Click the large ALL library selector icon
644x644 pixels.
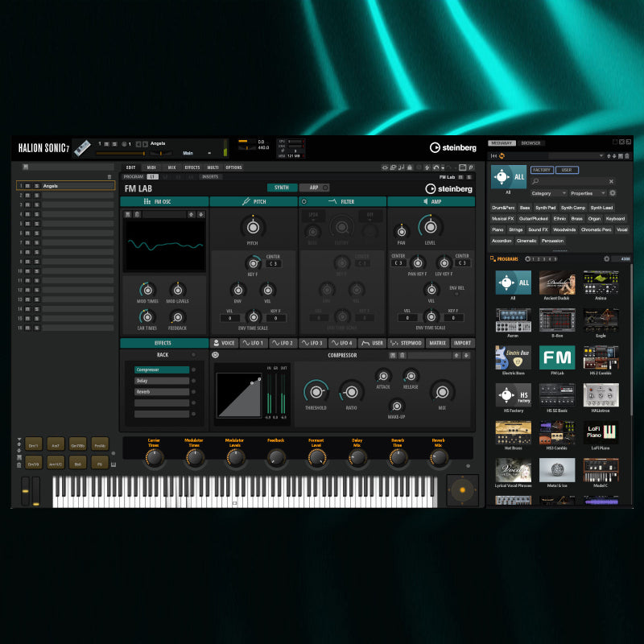coord(509,177)
